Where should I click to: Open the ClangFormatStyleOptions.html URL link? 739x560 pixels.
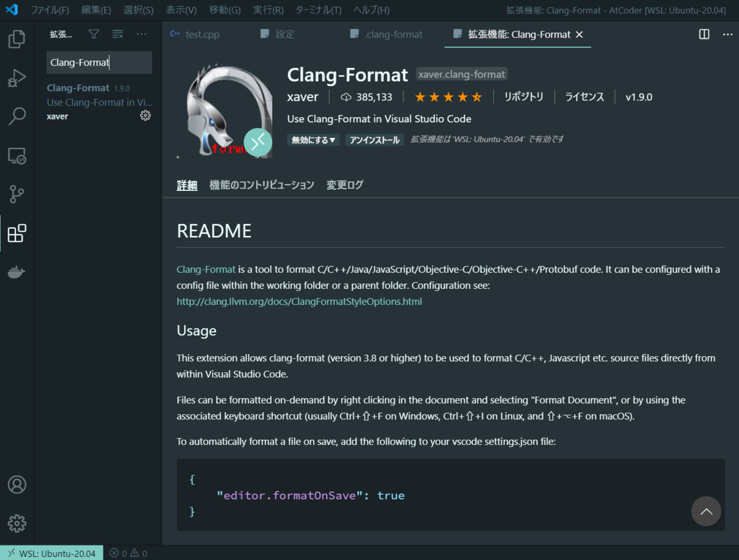click(x=299, y=302)
